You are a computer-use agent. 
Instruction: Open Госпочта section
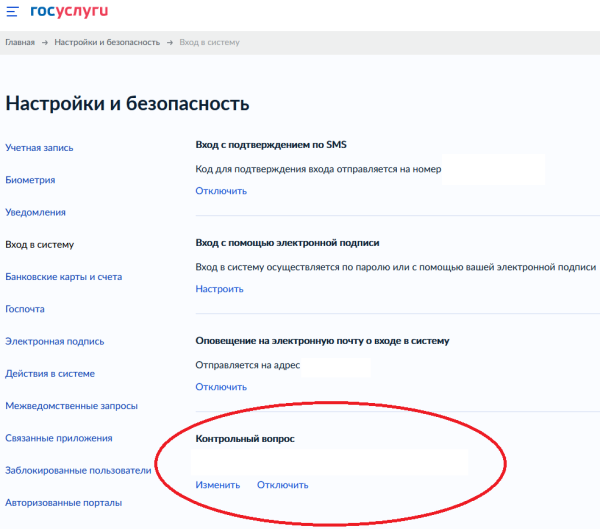(25, 309)
